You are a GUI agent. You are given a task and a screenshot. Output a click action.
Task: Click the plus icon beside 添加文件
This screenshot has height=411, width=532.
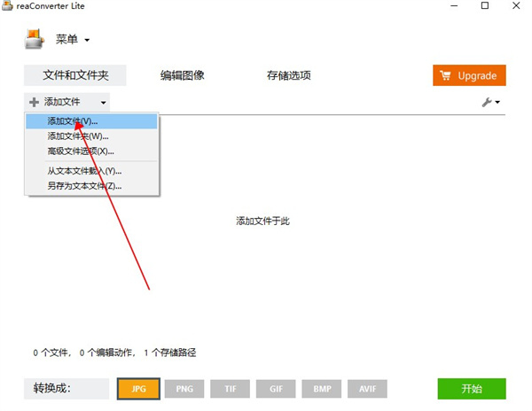[x=34, y=103]
